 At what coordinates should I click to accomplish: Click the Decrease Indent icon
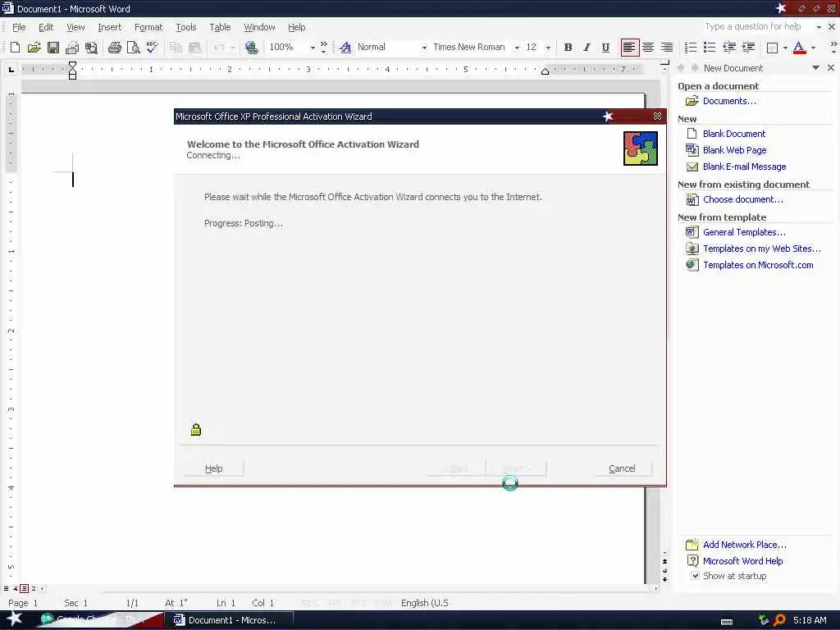728,47
